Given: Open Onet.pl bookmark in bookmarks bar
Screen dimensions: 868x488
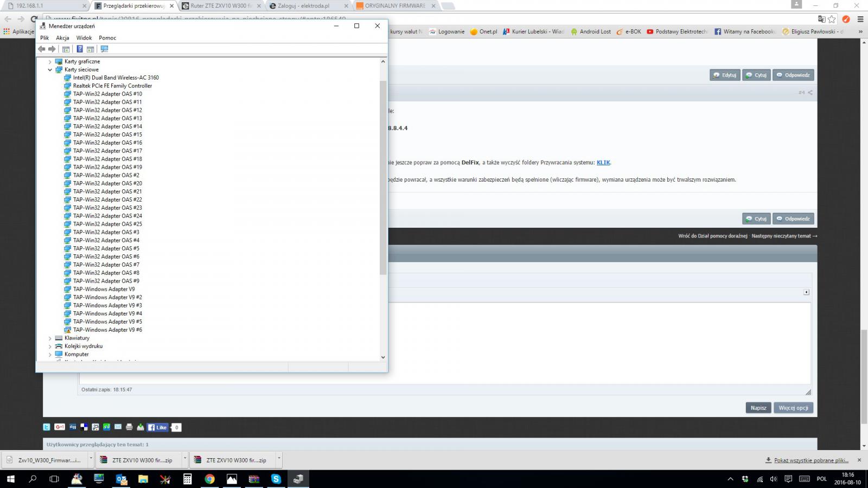Looking at the screenshot, I should (483, 31).
